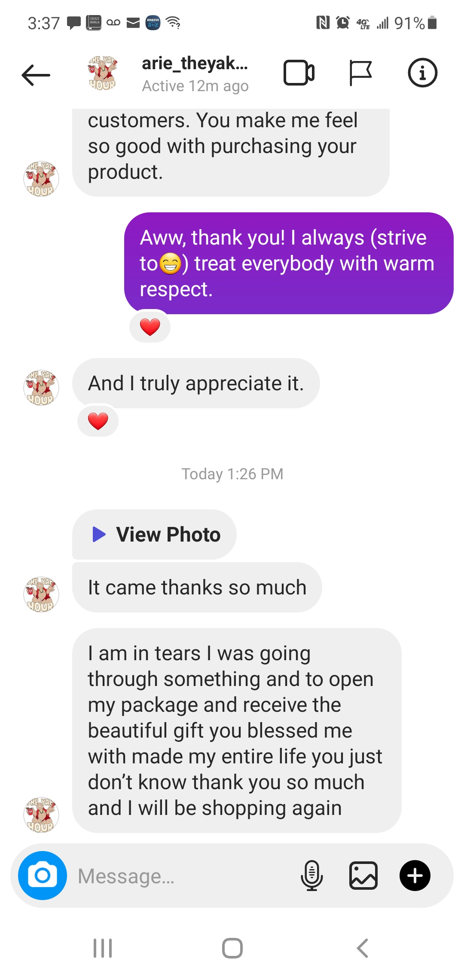Open the blue camera button

[x=43, y=876]
